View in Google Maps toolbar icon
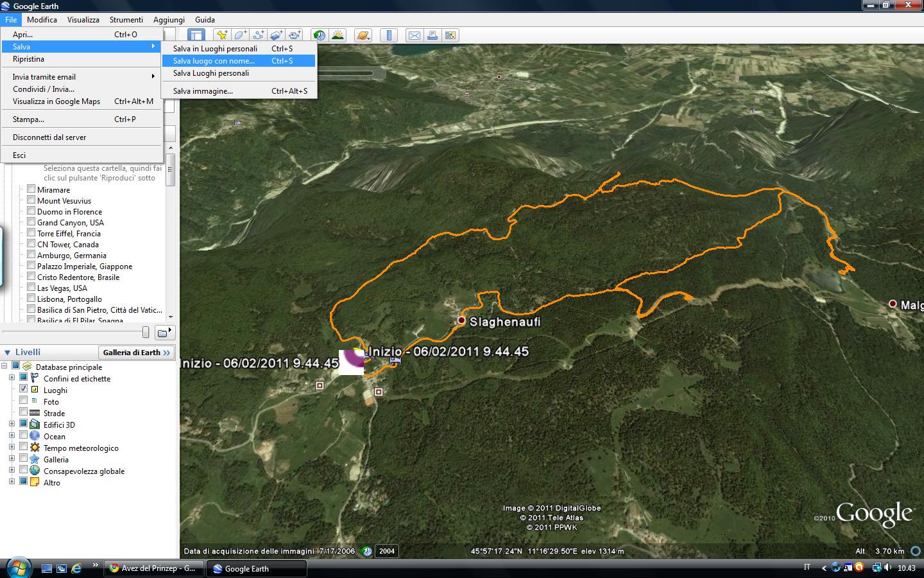 [450, 35]
